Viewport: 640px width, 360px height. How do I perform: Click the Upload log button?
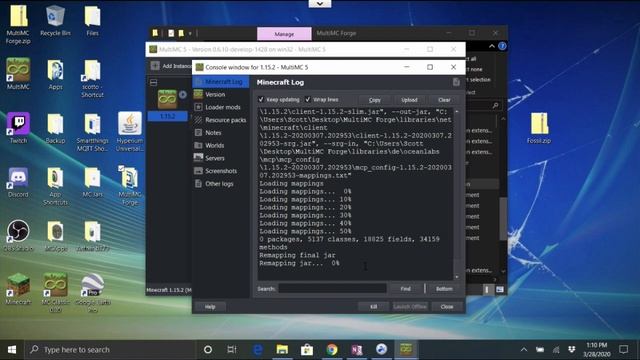[409, 100]
